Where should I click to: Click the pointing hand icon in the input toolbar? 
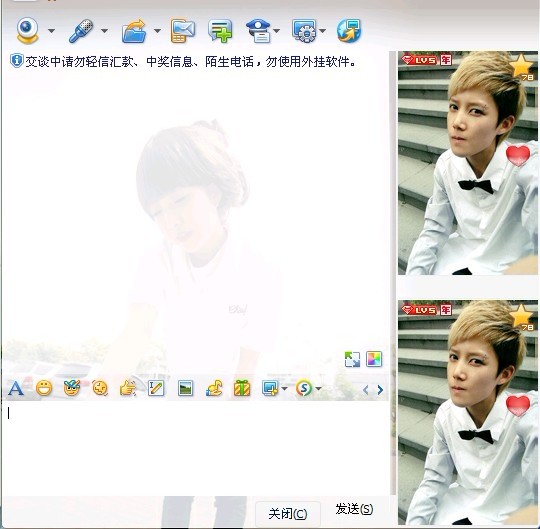point(128,389)
